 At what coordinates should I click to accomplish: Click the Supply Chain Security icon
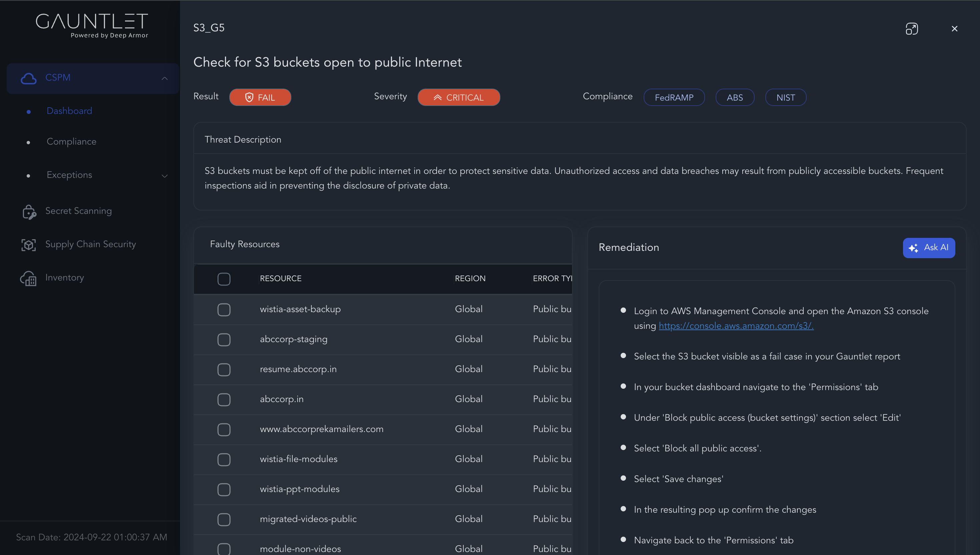point(29,245)
